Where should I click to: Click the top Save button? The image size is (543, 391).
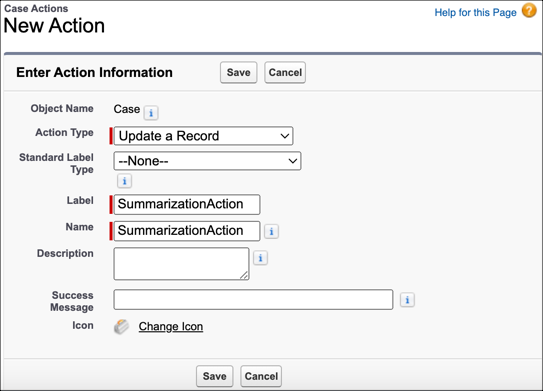pyautogui.click(x=239, y=72)
